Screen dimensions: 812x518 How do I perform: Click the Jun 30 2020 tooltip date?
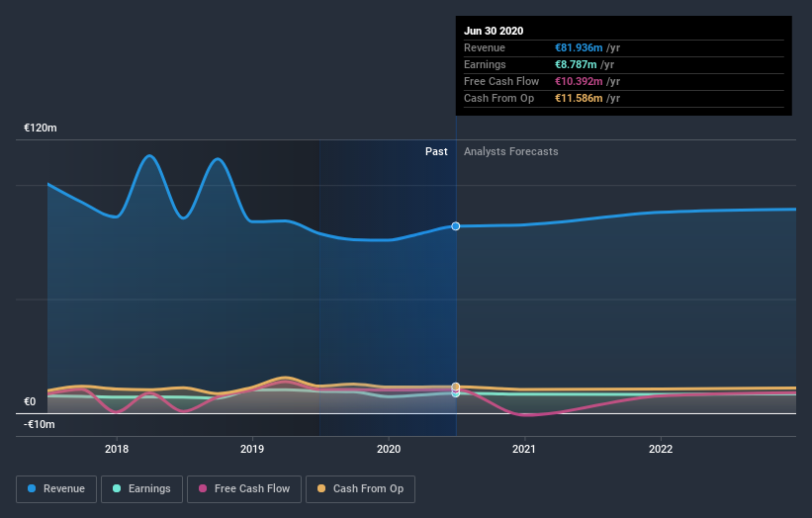coord(494,31)
